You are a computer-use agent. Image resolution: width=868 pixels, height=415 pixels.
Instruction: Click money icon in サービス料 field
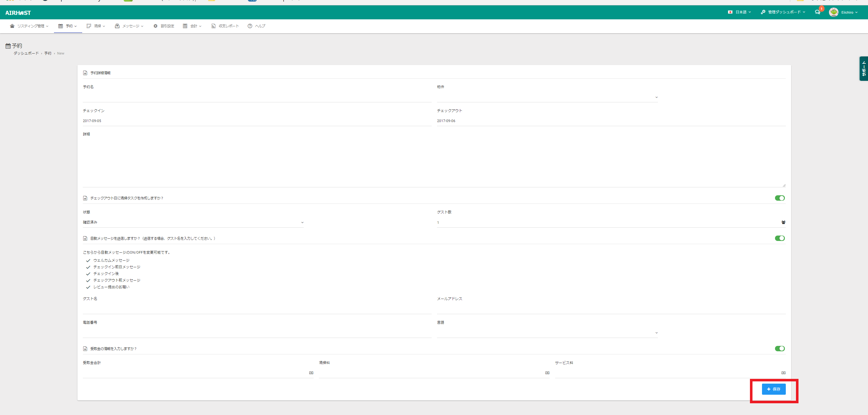[x=783, y=373]
